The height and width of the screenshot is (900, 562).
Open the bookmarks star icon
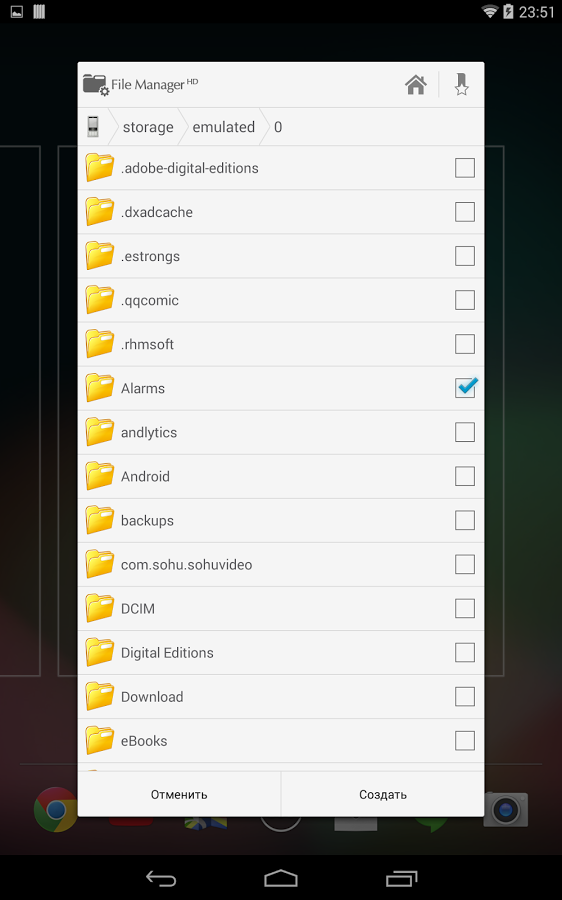(462, 84)
